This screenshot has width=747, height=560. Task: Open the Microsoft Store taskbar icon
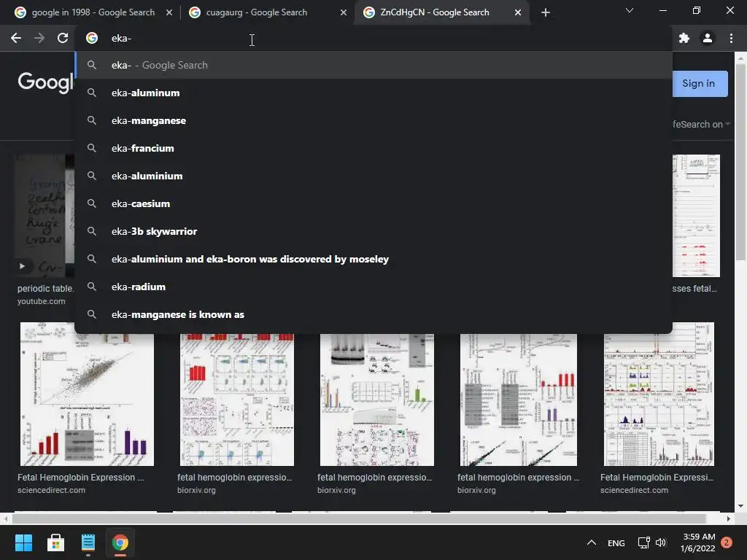tap(55, 542)
